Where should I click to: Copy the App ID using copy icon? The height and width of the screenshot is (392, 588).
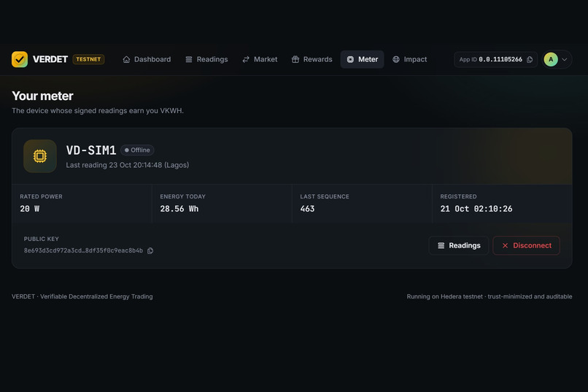[x=530, y=60]
